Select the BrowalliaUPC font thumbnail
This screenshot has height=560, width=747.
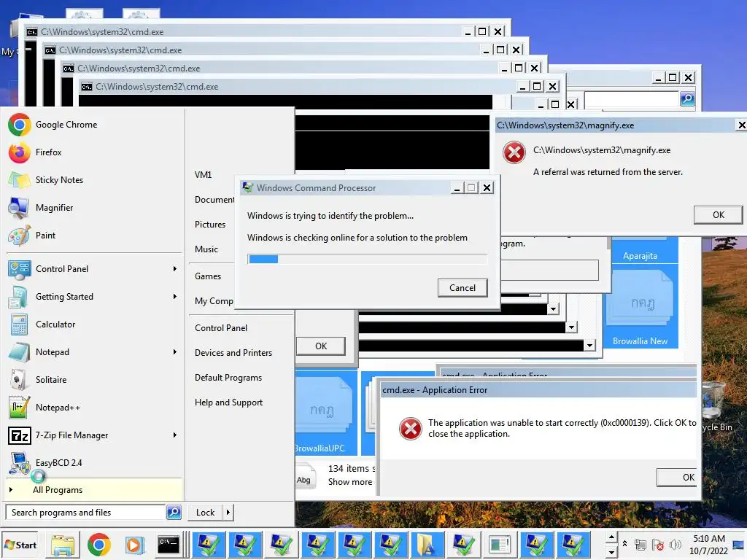tap(326, 413)
